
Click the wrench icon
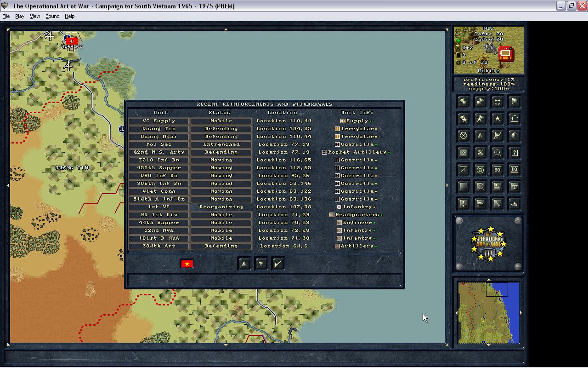(497, 204)
